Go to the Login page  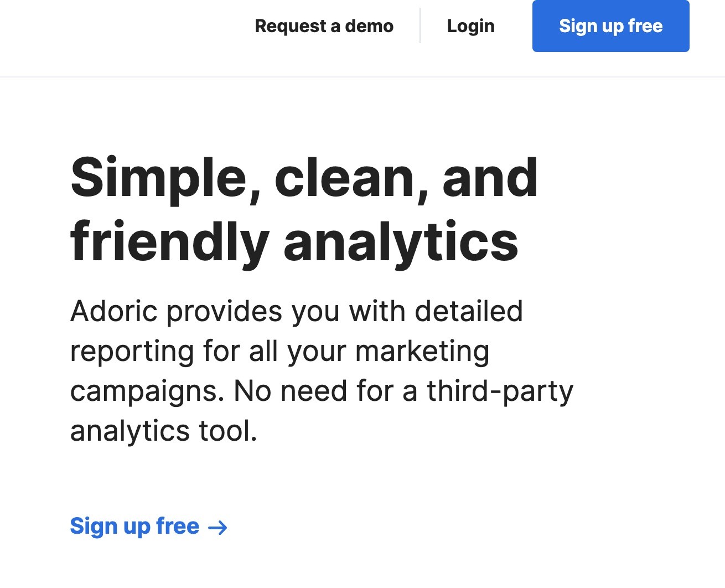470,26
